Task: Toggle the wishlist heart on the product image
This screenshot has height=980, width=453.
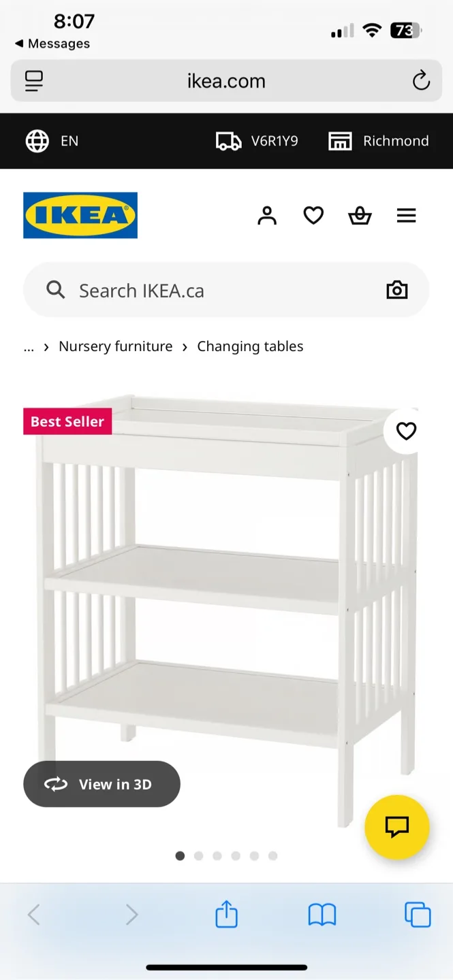Action: pos(406,431)
